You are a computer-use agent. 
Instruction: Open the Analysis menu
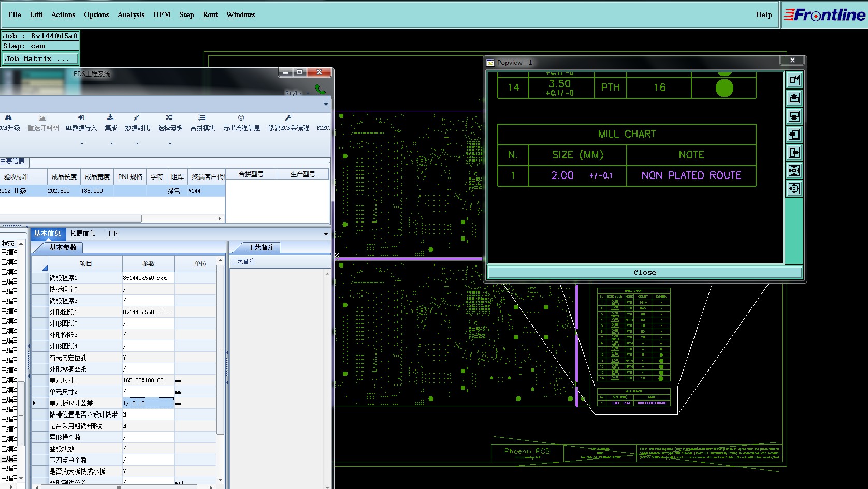click(131, 14)
